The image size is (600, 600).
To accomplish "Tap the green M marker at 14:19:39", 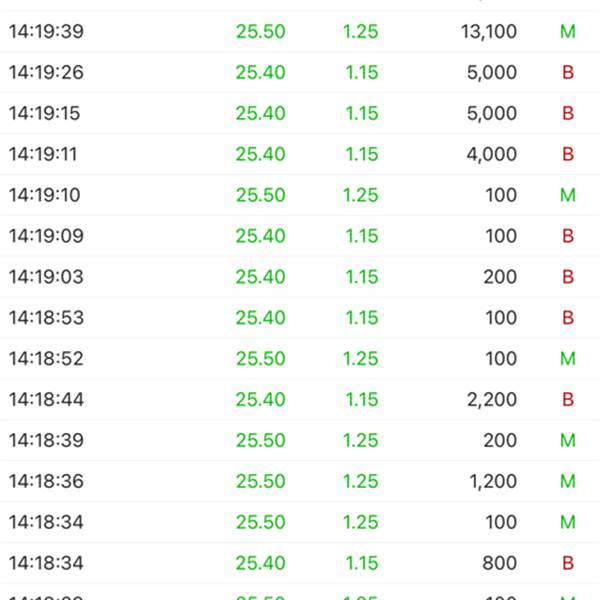I will (x=568, y=32).
